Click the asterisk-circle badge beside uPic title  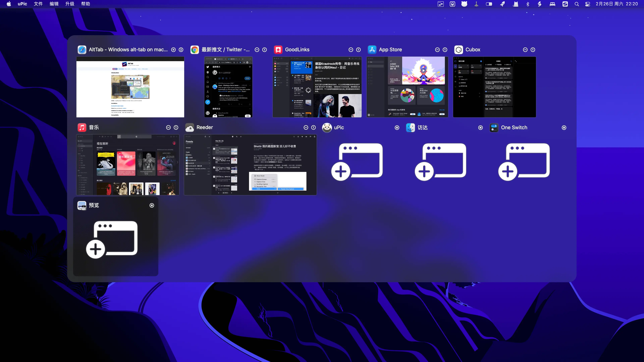tap(397, 128)
